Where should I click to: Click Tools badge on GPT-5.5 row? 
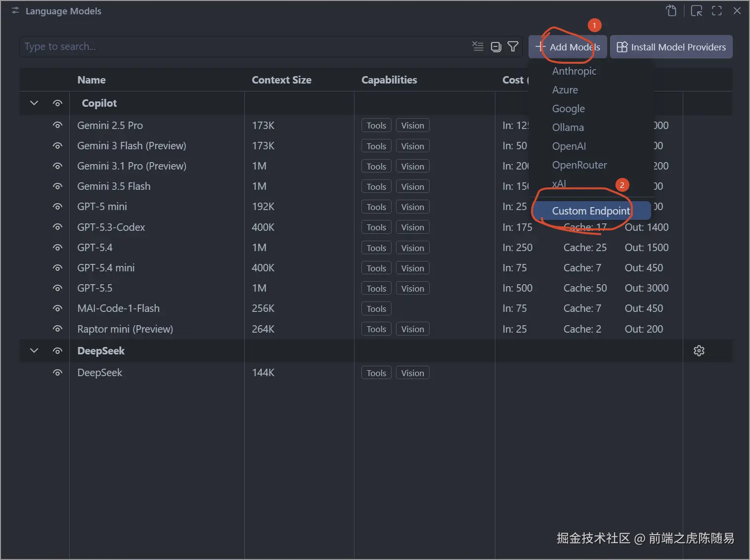[376, 289]
